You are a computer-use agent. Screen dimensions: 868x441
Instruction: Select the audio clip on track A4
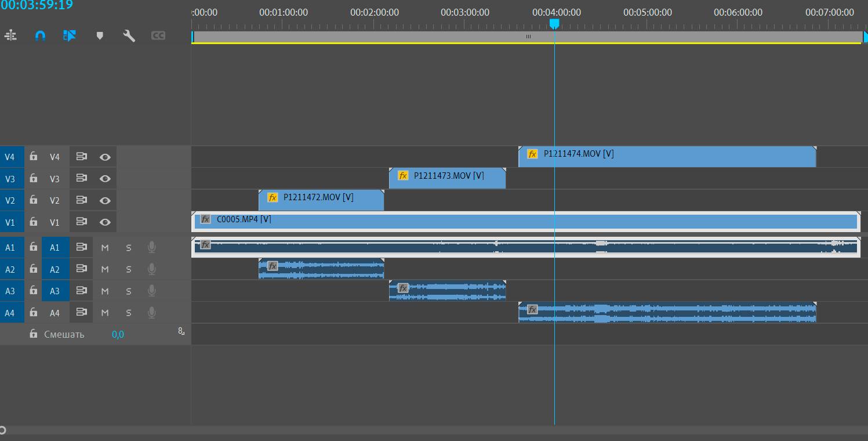tap(667, 312)
